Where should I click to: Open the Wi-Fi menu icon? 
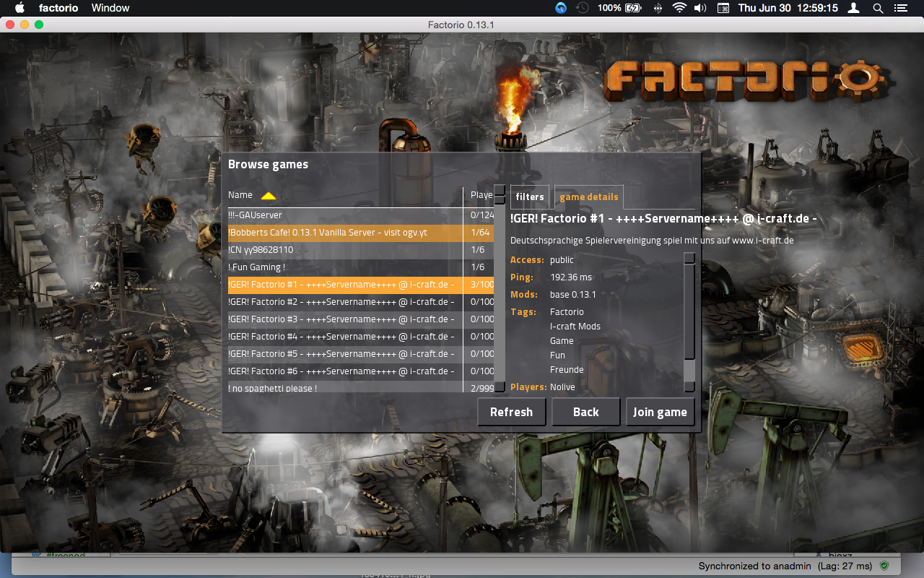pos(679,8)
